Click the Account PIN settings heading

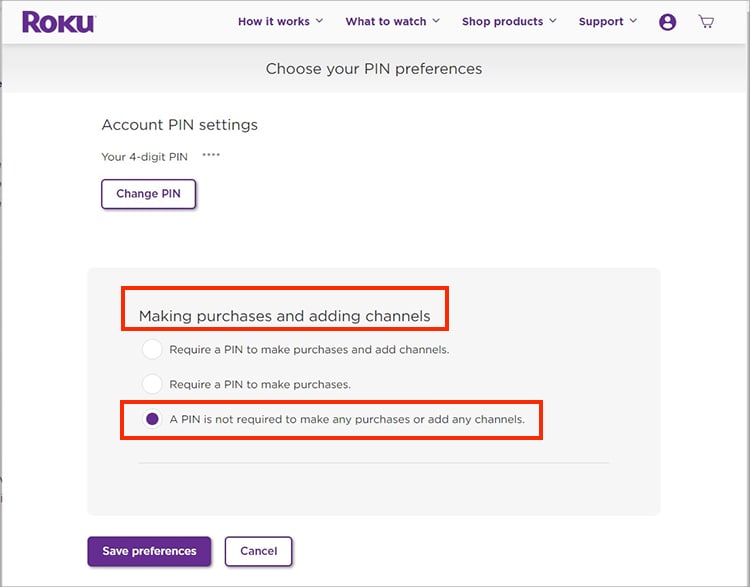(x=179, y=125)
